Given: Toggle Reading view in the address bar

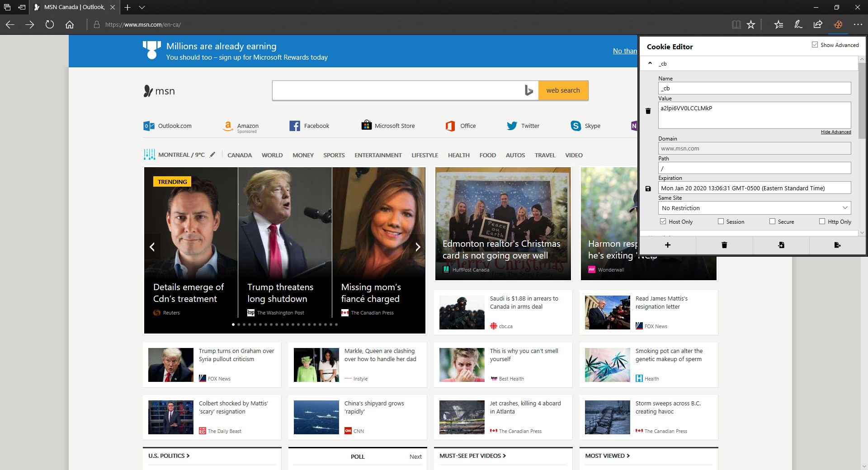Looking at the screenshot, I should (736, 24).
